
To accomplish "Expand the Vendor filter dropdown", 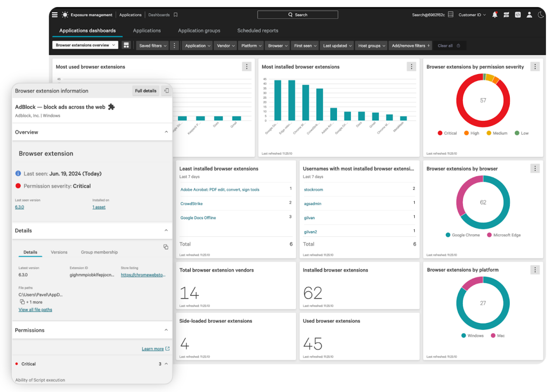I will pos(226,45).
